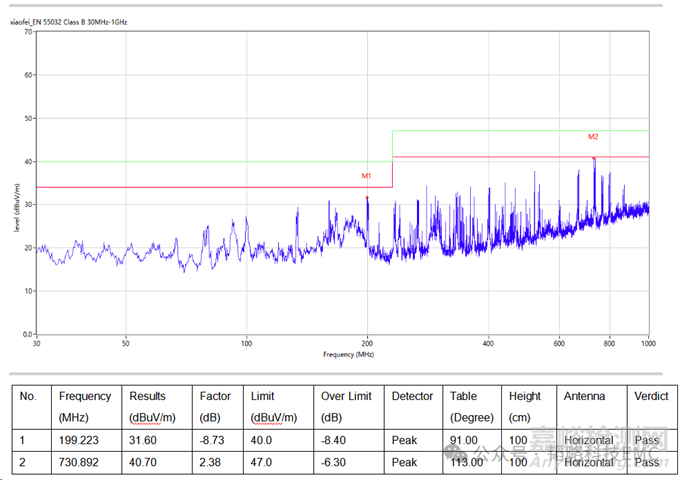Select the -6.30 over limit cell
The image size is (680, 480).
point(335,462)
